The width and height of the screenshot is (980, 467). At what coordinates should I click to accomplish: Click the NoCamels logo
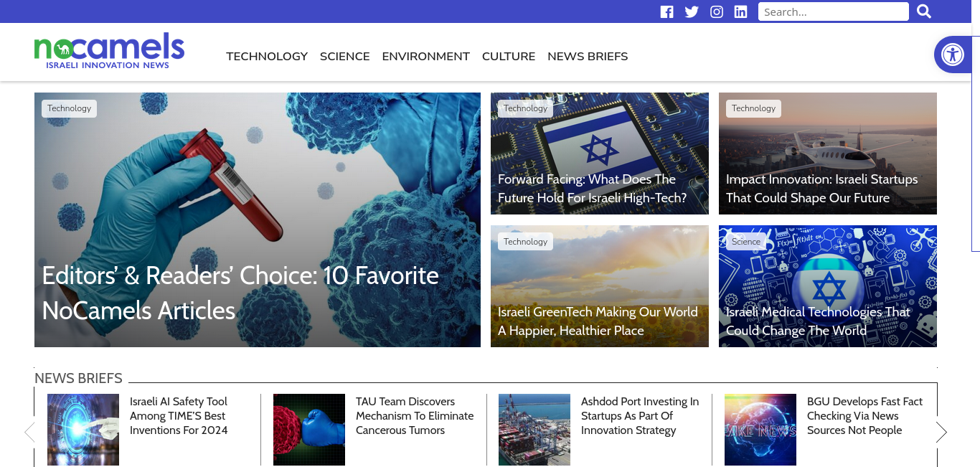(x=109, y=51)
